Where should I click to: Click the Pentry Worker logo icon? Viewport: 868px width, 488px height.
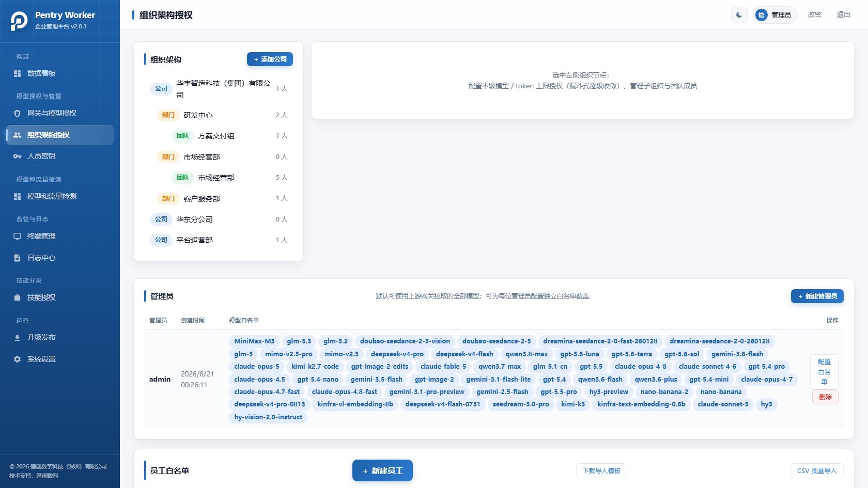[x=19, y=21]
